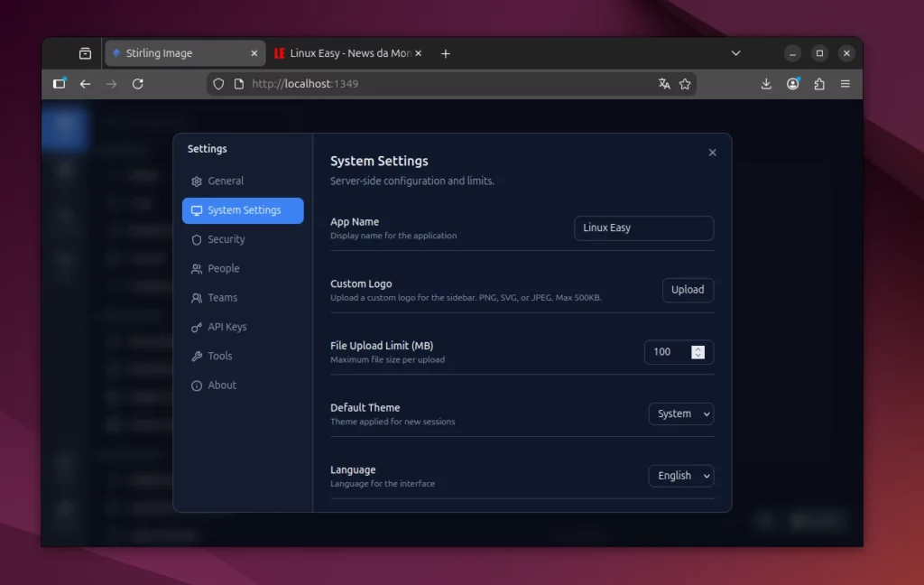Click the Teams icon in settings sidebar

[x=197, y=298]
